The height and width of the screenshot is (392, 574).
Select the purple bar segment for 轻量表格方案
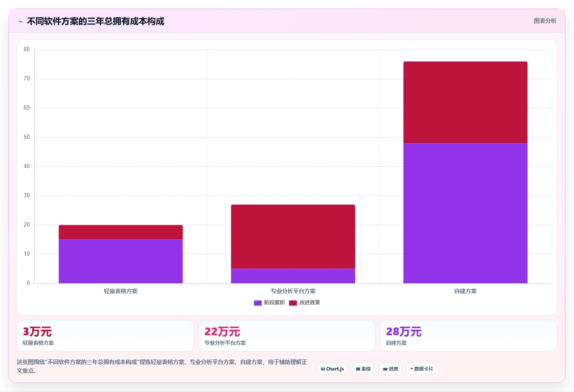point(121,261)
